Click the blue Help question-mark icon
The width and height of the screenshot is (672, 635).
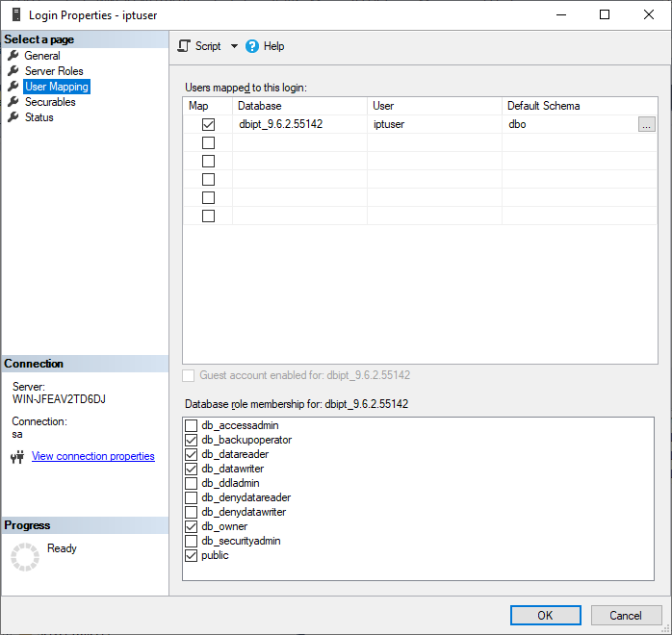252,46
